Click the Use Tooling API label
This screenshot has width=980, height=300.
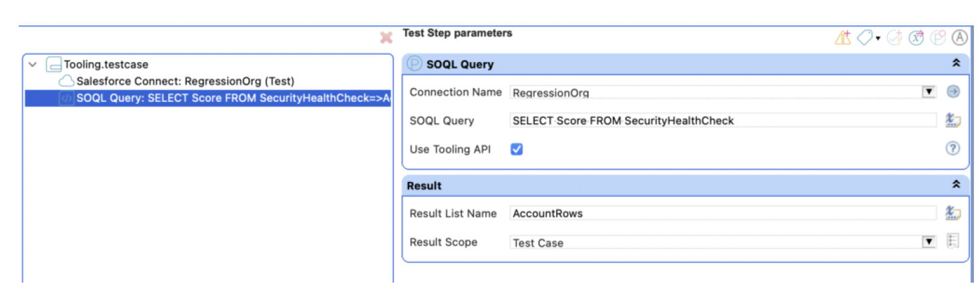450,149
